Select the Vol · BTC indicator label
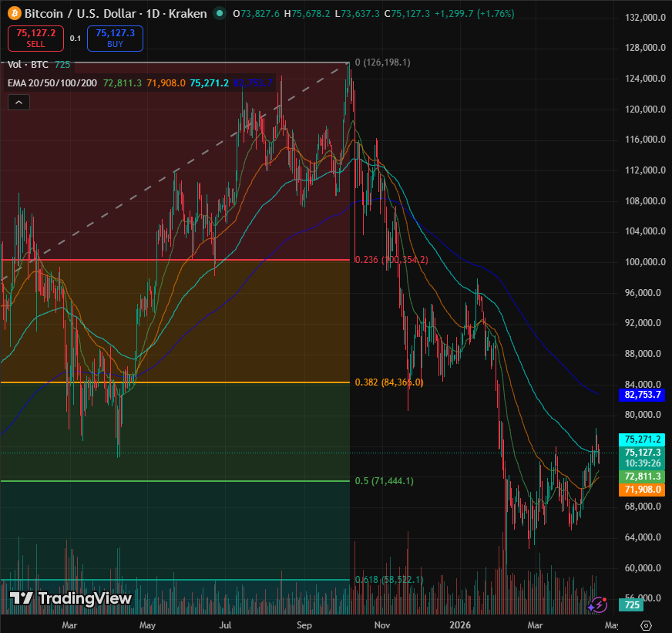The width and height of the screenshot is (672, 633). [x=28, y=64]
